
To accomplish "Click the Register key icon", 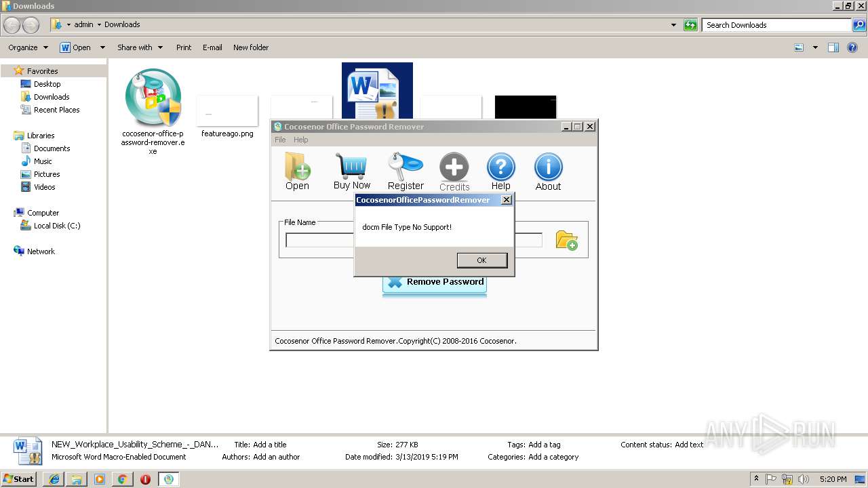I will coord(406,171).
